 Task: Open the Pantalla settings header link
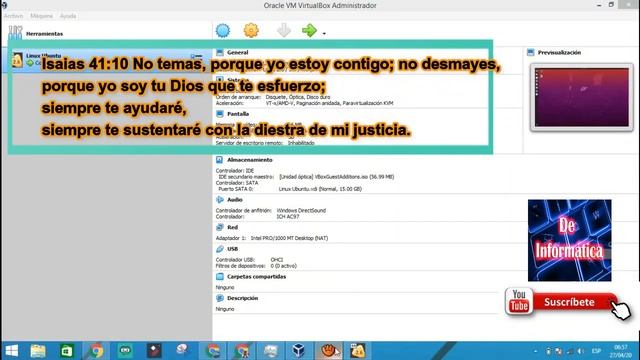[238, 114]
